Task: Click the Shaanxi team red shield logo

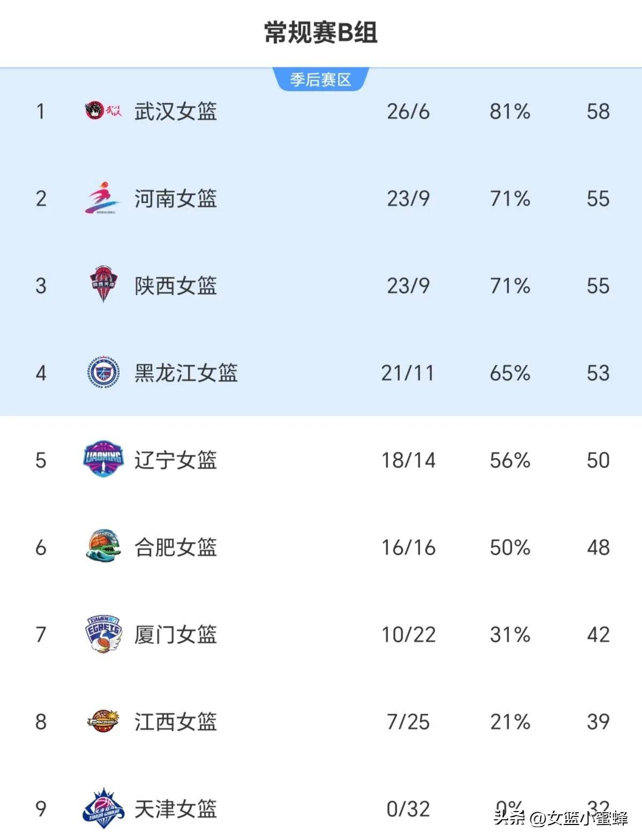Action: pyautogui.click(x=103, y=284)
